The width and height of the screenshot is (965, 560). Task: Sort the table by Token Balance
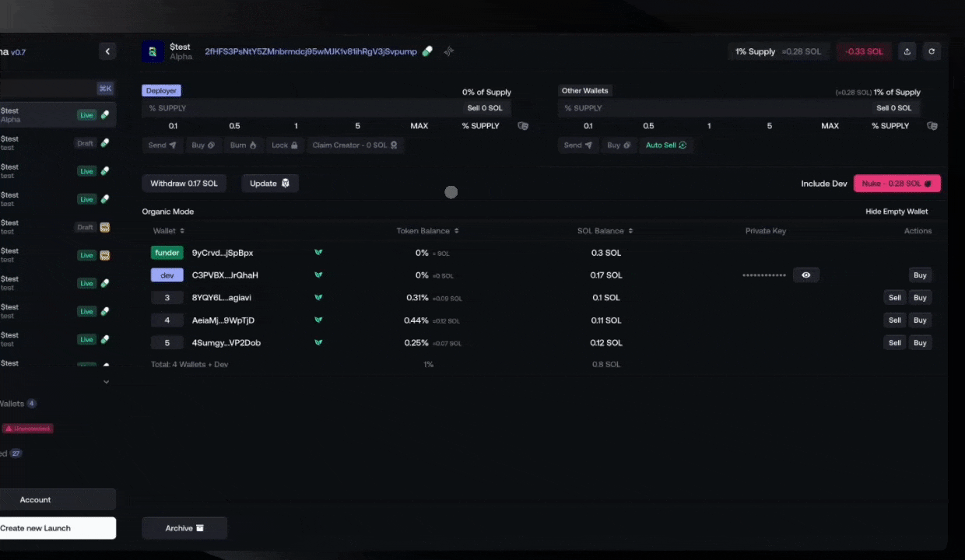click(427, 231)
